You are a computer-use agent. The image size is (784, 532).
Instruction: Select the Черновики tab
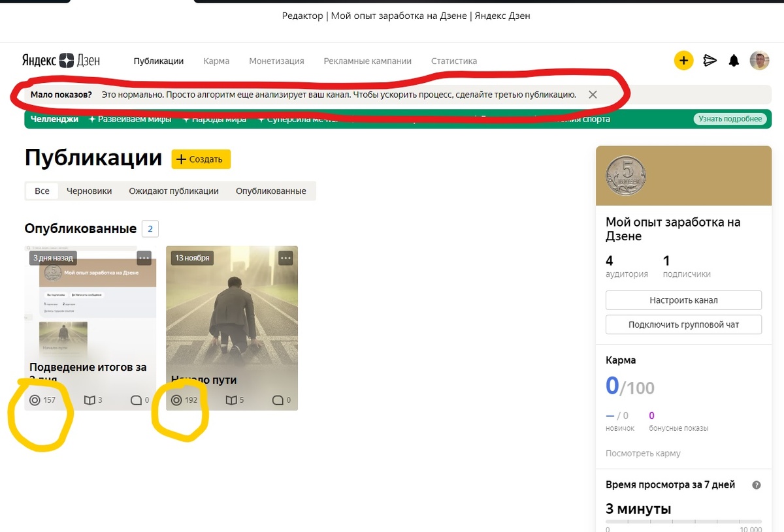(x=89, y=191)
